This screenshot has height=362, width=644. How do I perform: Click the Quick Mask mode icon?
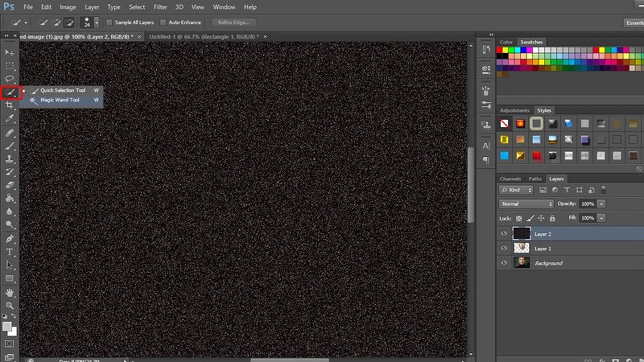(9, 344)
